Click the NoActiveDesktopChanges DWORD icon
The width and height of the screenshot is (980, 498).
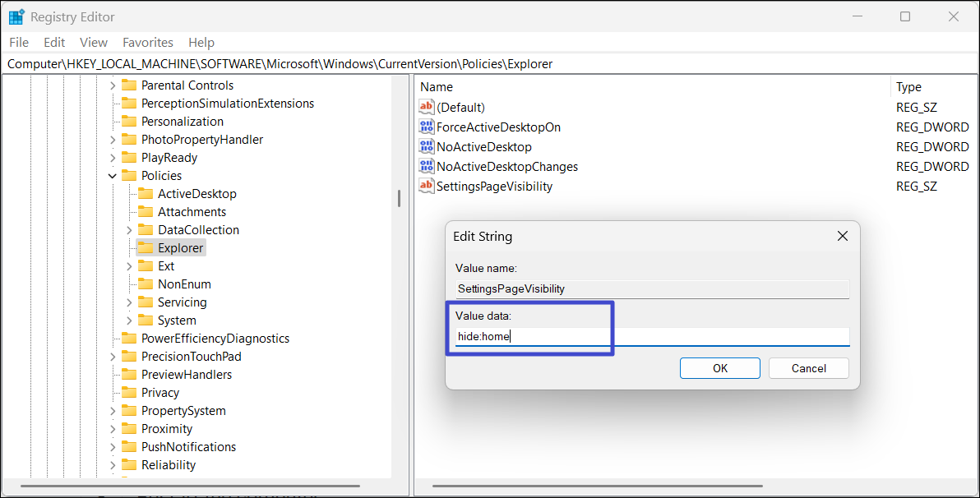[x=426, y=167]
